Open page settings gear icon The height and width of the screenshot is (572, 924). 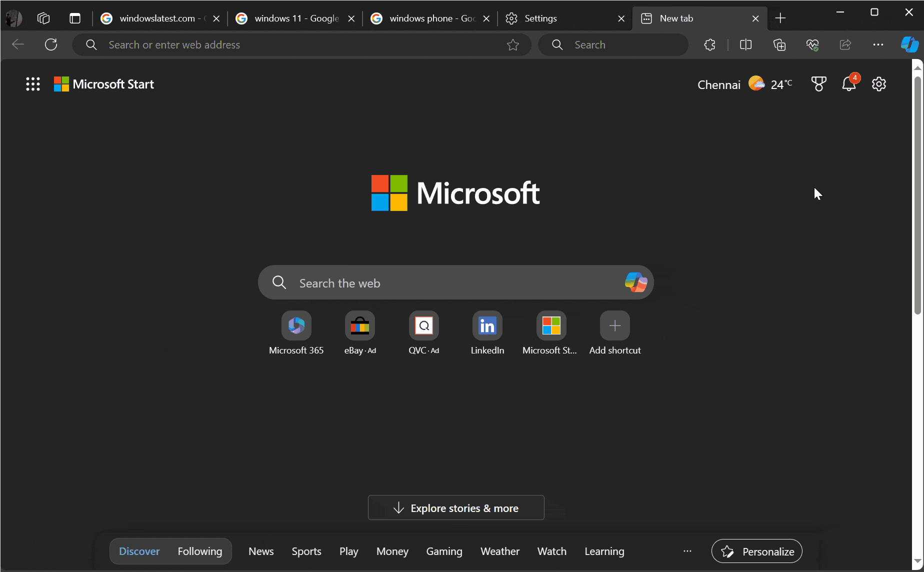pos(879,84)
